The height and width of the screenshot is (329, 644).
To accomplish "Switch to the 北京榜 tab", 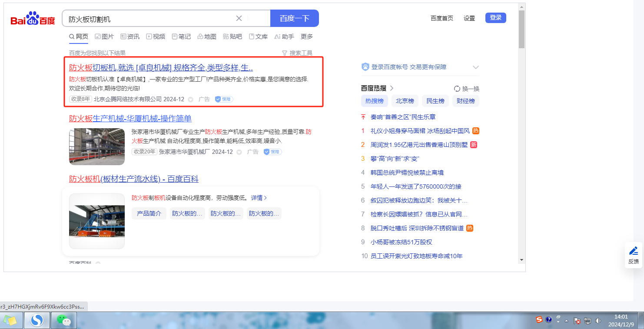I will 405,101.
